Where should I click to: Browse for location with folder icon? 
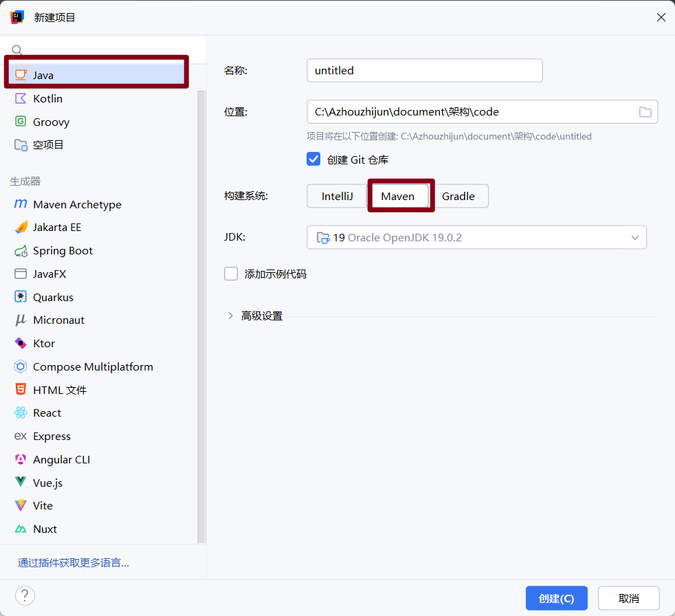pyautogui.click(x=645, y=112)
